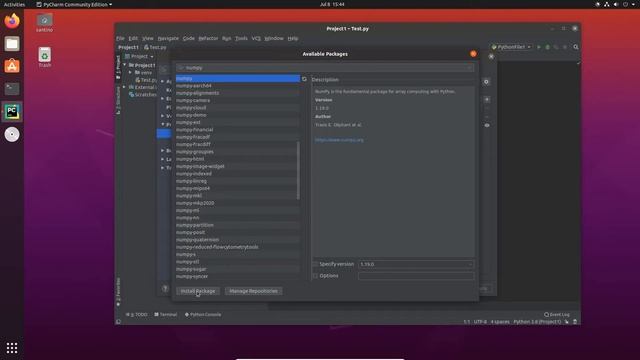Click the tool windows toggle bottom-left icon

tap(118, 322)
